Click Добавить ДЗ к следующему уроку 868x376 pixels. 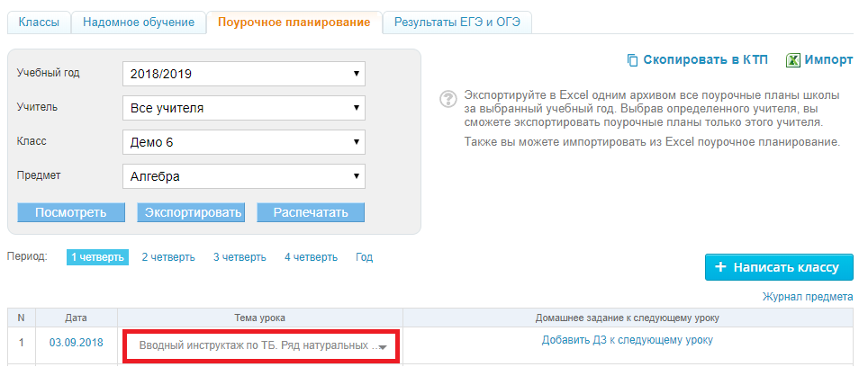pos(628,340)
